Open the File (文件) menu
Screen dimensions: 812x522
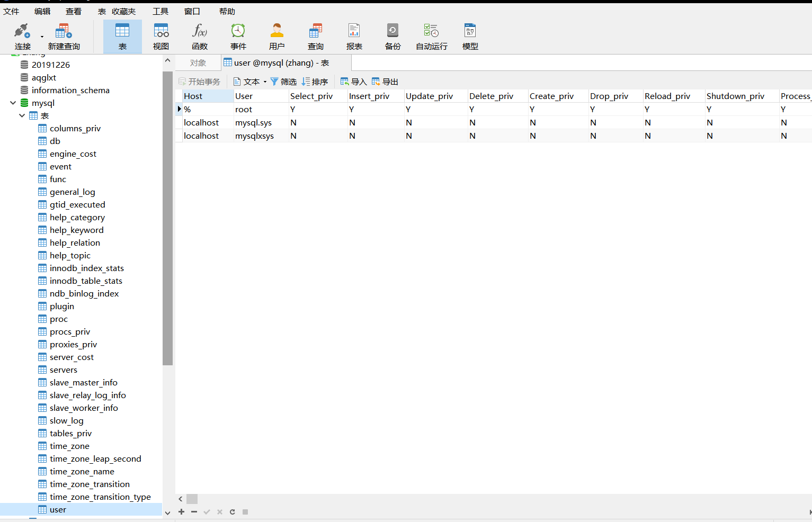pos(11,11)
